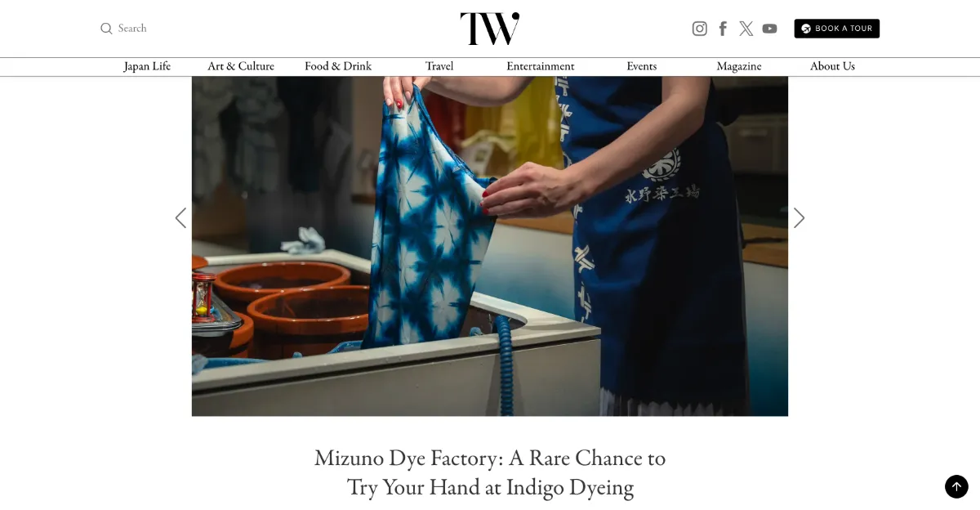Viewport: 980px width, 510px height.
Task: Click the Book a Tour button
Action: (837, 29)
